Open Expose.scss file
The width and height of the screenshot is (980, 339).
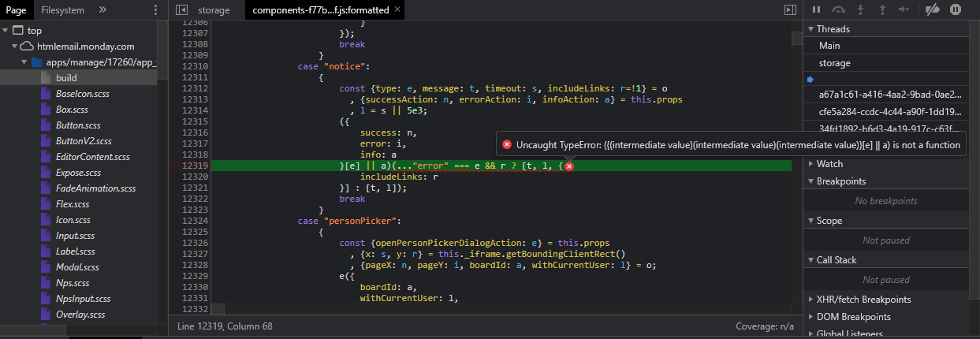pyautogui.click(x=79, y=173)
